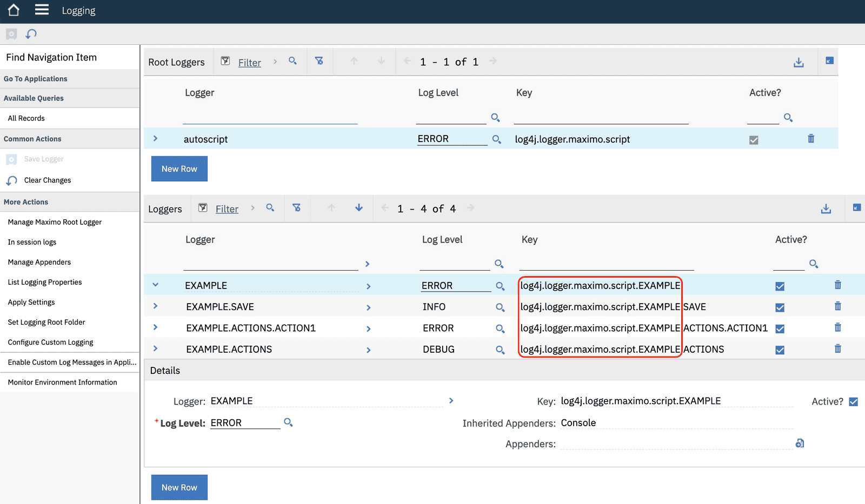865x504 pixels.
Task: Select Manage Appenders under More Actions
Action: point(38,261)
